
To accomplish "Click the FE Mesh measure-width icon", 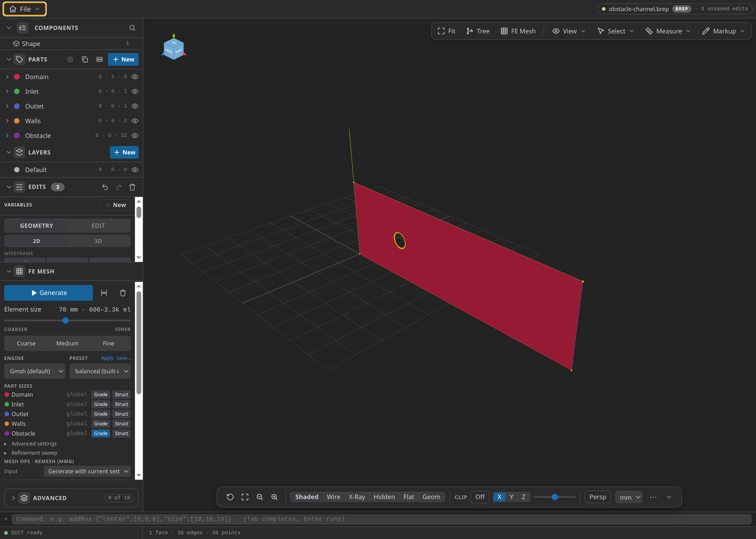I will (x=104, y=293).
